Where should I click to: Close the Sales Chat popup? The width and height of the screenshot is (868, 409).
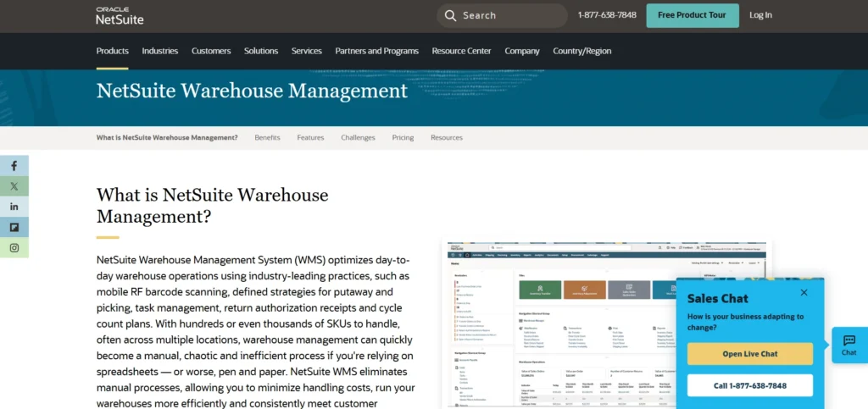pyautogui.click(x=804, y=292)
